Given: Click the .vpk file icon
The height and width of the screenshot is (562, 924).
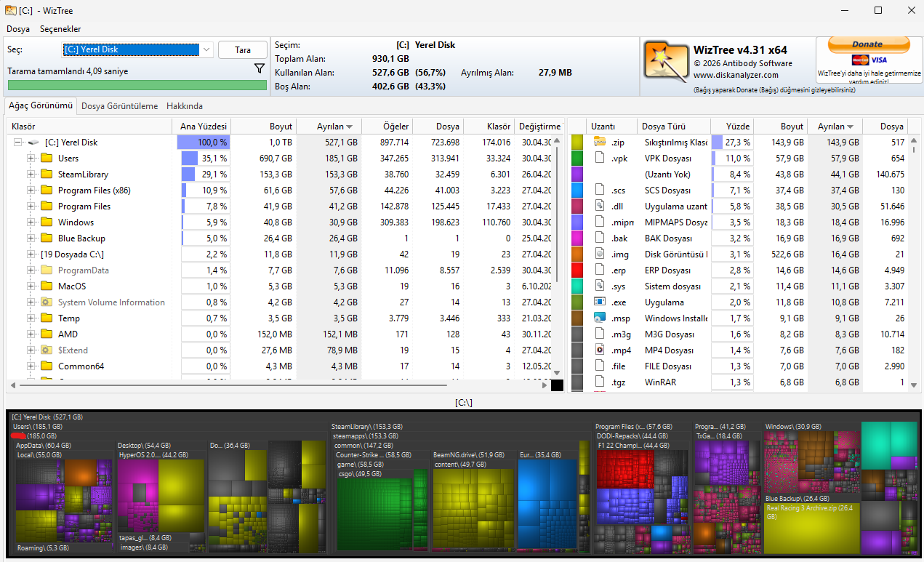Looking at the screenshot, I should click(600, 158).
